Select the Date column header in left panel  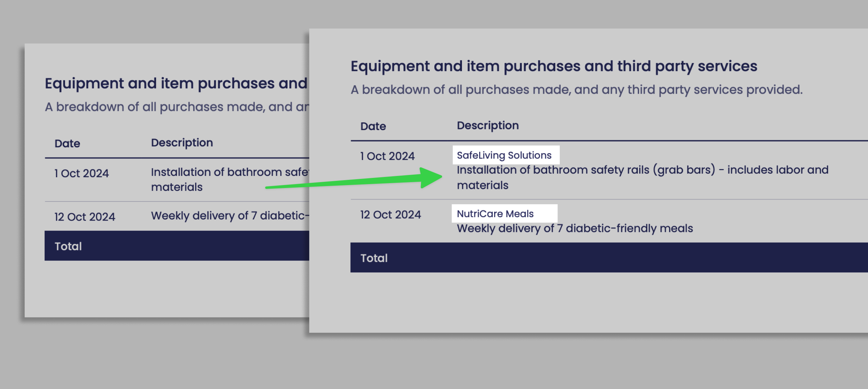coord(67,144)
